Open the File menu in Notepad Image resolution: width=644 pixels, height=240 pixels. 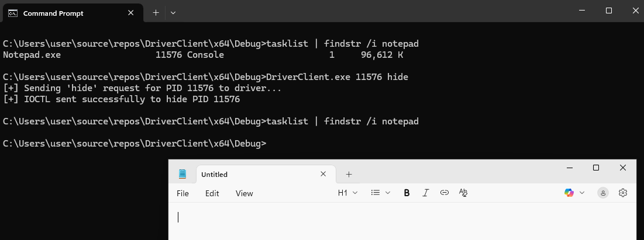182,193
